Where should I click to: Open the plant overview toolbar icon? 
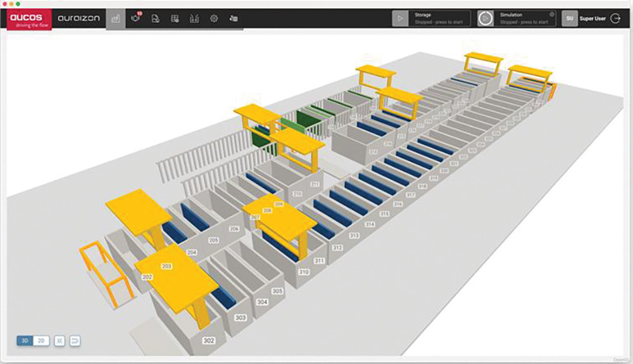click(116, 18)
